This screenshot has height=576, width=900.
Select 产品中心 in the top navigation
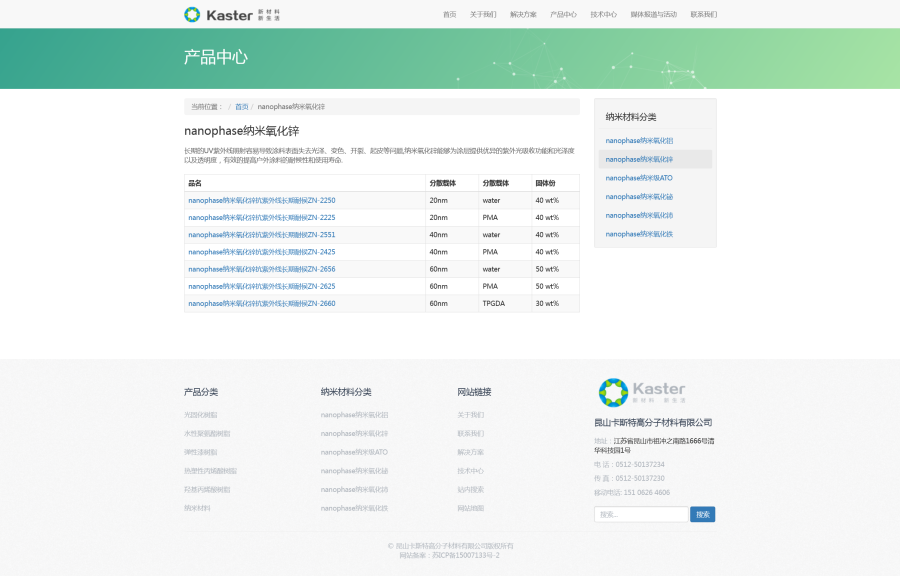[563, 15]
